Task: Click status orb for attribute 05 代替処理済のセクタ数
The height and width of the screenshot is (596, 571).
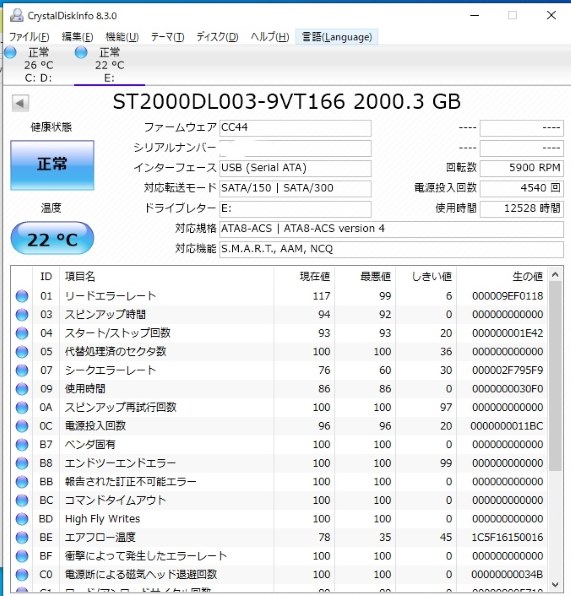Action: 22,352
